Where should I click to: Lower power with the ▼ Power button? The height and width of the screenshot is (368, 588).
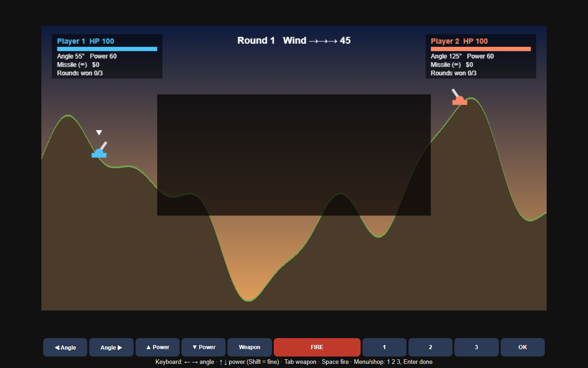(x=204, y=347)
